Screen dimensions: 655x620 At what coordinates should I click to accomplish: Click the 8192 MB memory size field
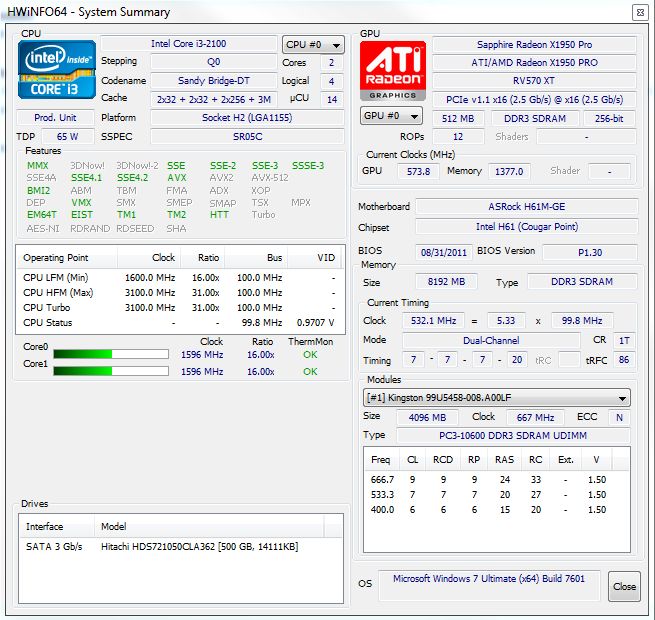[446, 282]
